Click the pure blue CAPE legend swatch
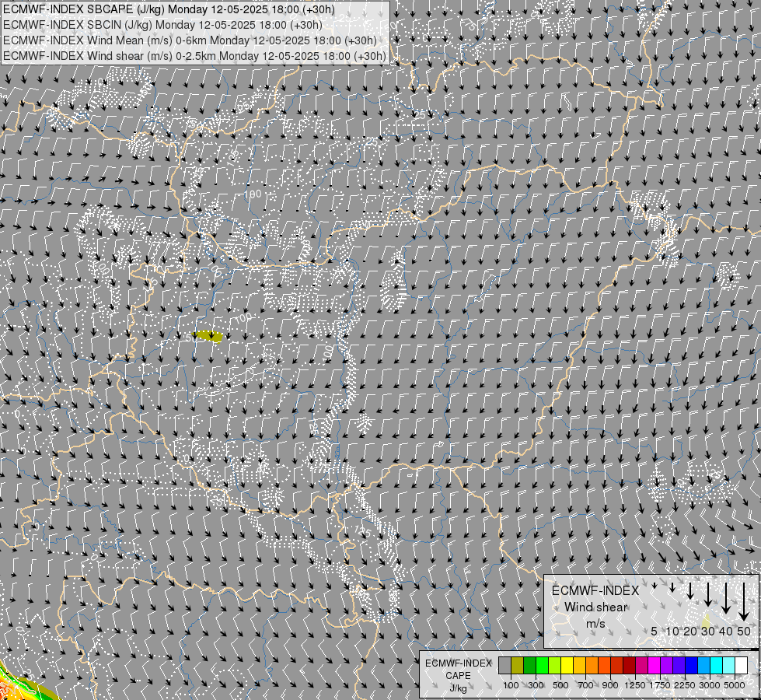The width and height of the screenshot is (761, 700). pyautogui.click(x=692, y=666)
